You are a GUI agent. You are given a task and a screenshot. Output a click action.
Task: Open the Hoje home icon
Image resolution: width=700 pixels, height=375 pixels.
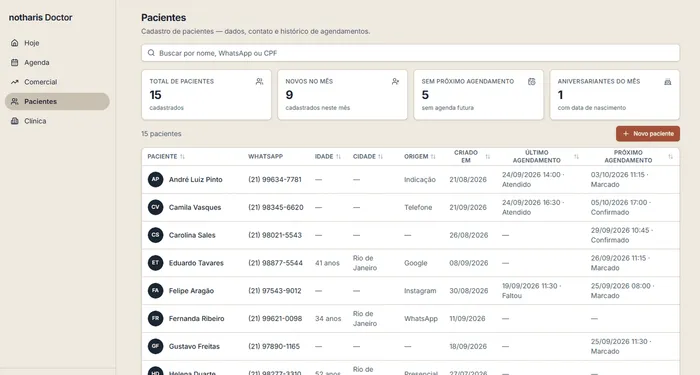[15, 43]
